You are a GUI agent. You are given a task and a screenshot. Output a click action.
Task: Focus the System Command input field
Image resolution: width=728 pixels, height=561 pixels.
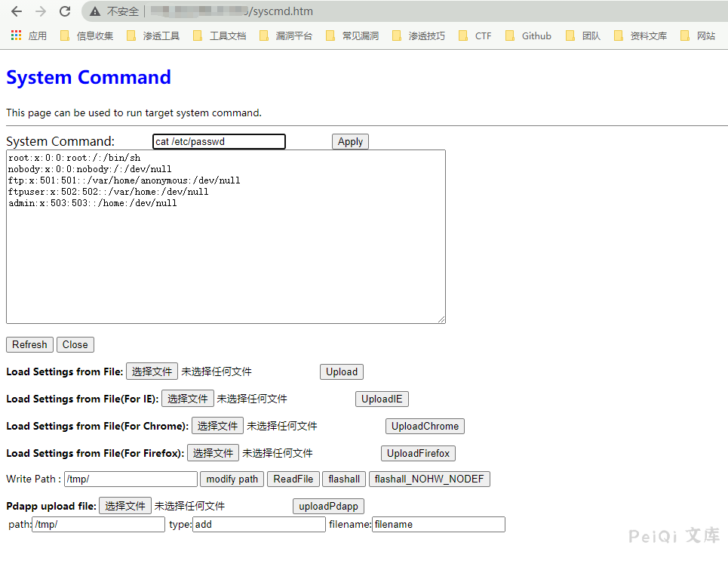tap(219, 141)
